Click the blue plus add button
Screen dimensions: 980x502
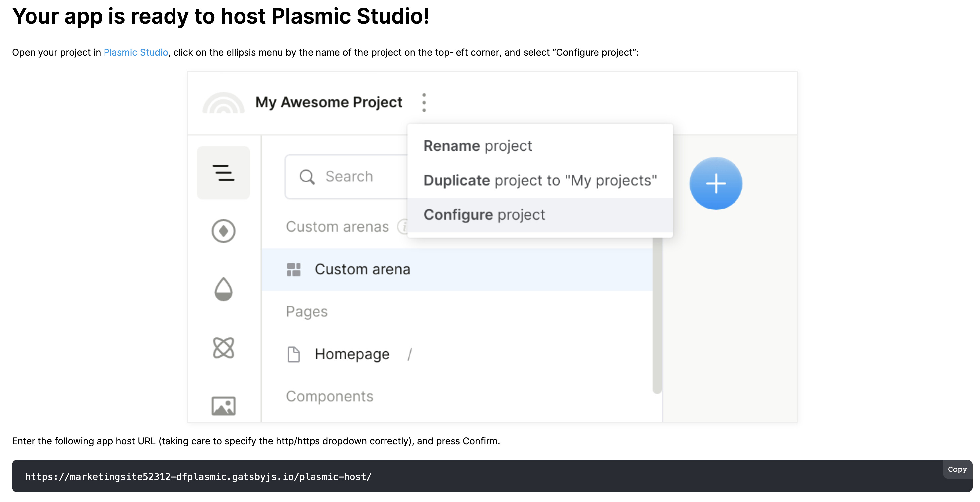tap(716, 184)
